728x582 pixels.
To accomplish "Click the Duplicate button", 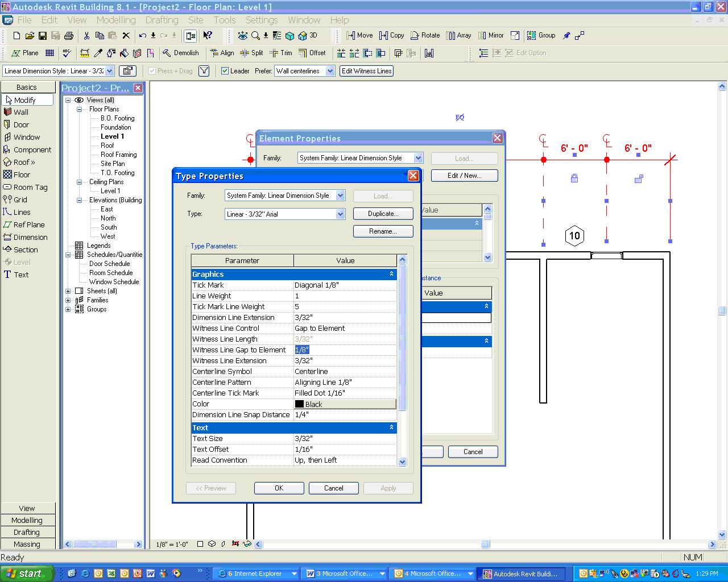I will pyautogui.click(x=383, y=214).
